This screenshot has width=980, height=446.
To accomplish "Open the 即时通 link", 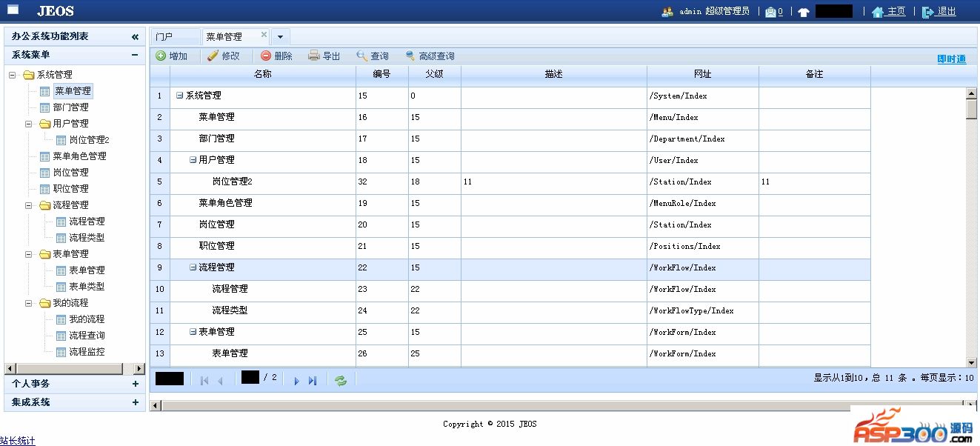I will [951, 59].
